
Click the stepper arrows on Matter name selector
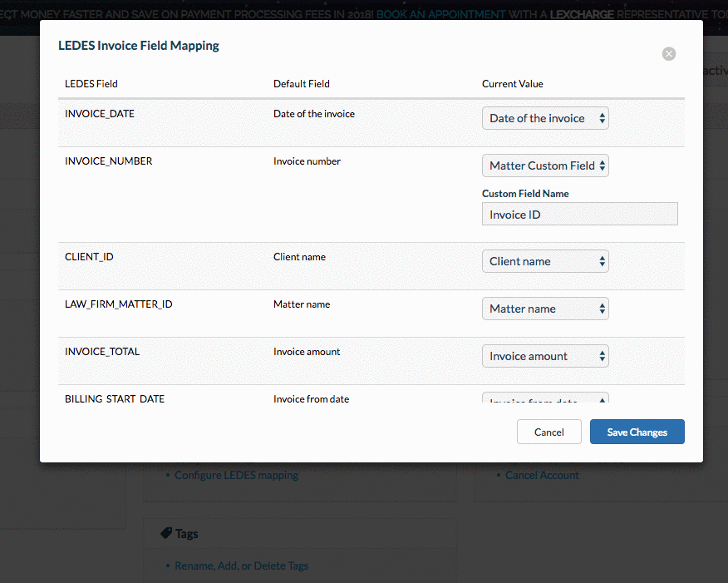601,308
